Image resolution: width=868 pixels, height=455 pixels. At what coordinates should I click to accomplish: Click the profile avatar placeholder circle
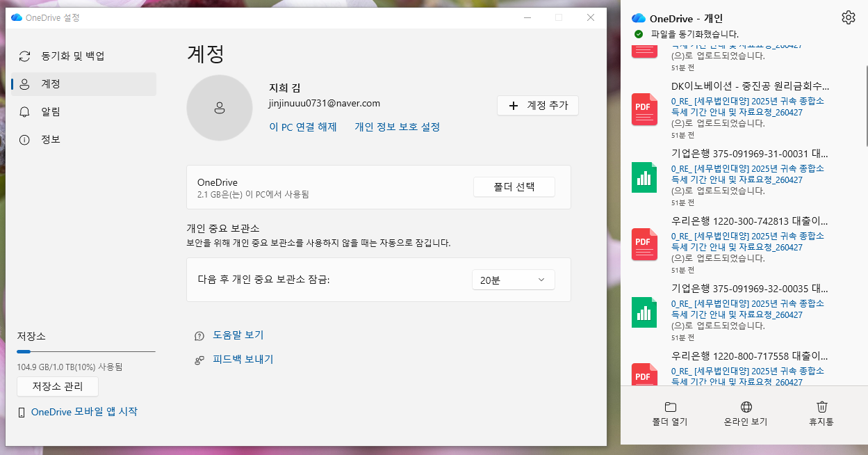click(x=220, y=108)
